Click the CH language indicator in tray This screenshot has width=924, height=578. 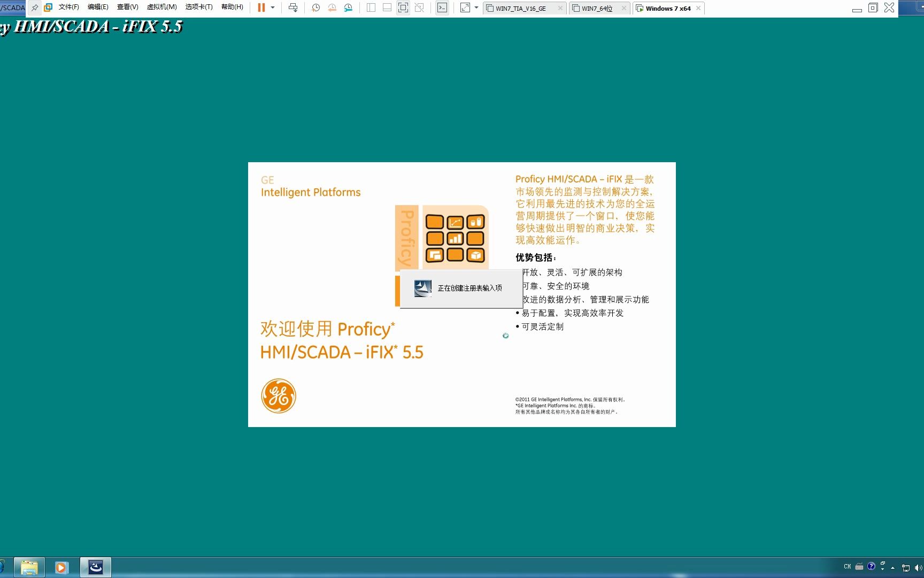coord(847,566)
